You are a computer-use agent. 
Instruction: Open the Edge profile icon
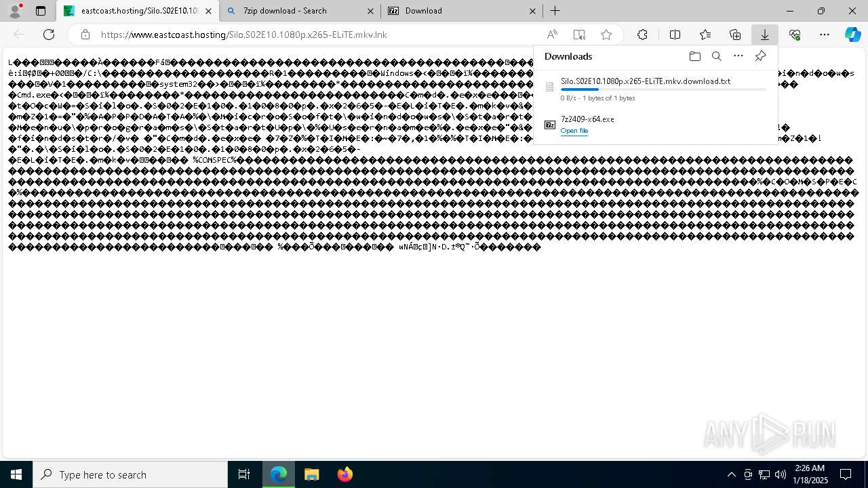[x=14, y=11]
